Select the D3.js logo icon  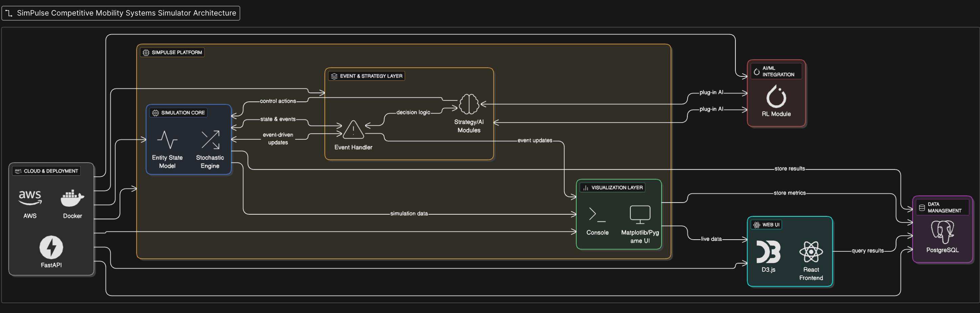click(x=768, y=252)
